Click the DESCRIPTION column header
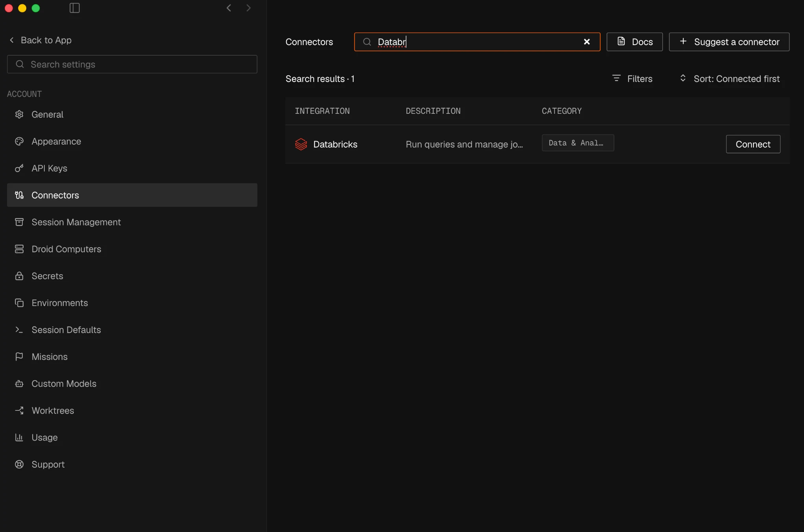Image resolution: width=804 pixels, height=532 pixels. coord(433,111)
